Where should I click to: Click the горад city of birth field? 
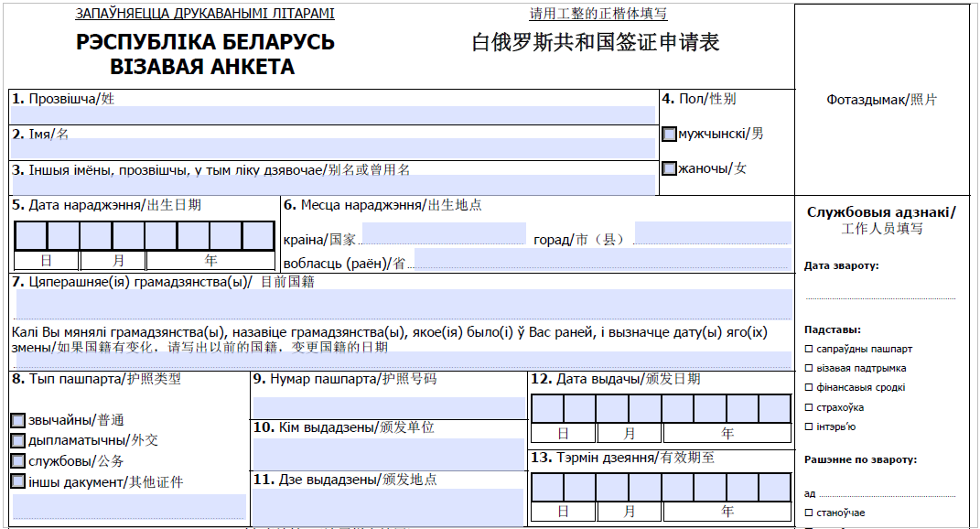pyautogui.click(x=713, y=232)
